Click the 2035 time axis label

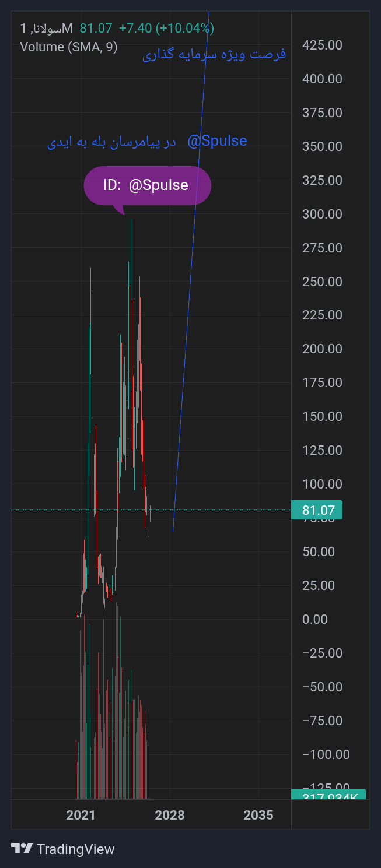(x=258, y=815)
